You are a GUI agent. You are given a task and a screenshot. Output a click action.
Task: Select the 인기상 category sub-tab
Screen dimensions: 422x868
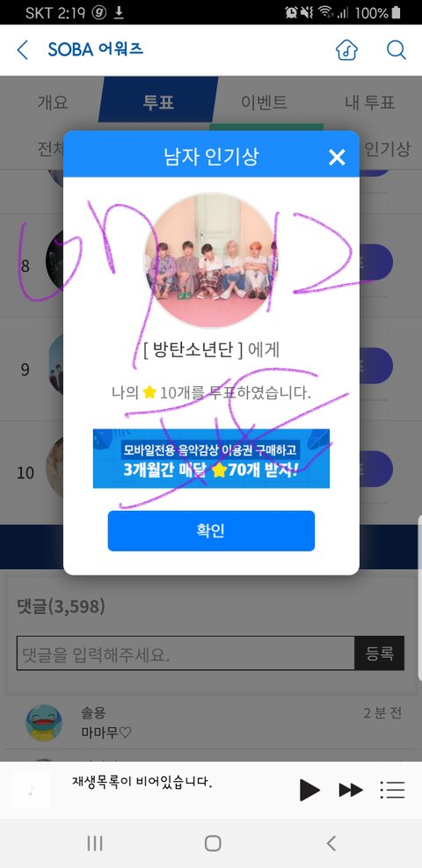387,149
